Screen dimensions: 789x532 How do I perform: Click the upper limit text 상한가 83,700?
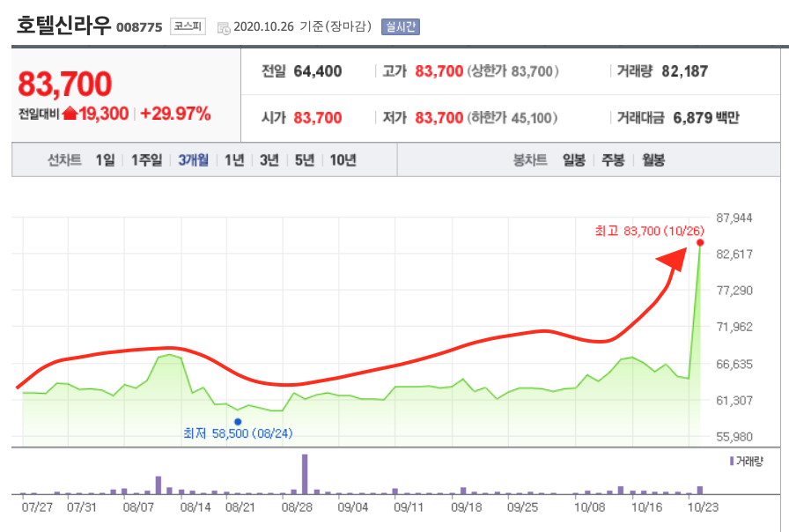pos(512,71)
